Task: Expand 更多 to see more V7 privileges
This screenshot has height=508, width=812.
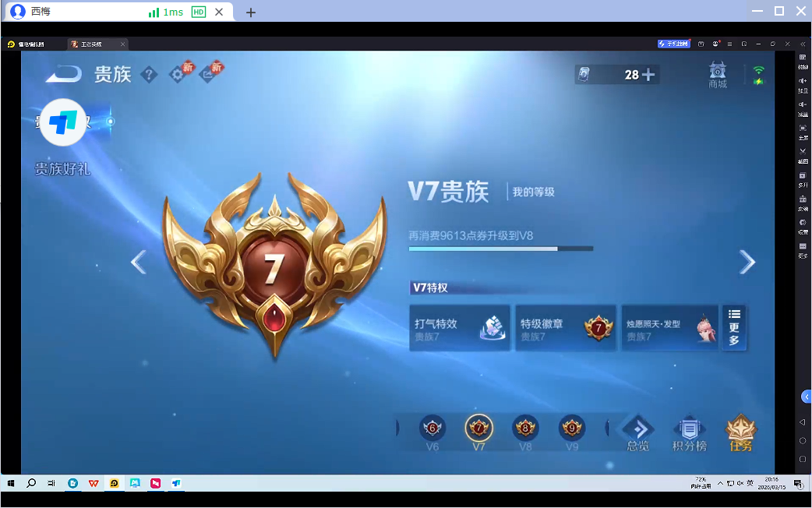Action: [x=733, y=327]
